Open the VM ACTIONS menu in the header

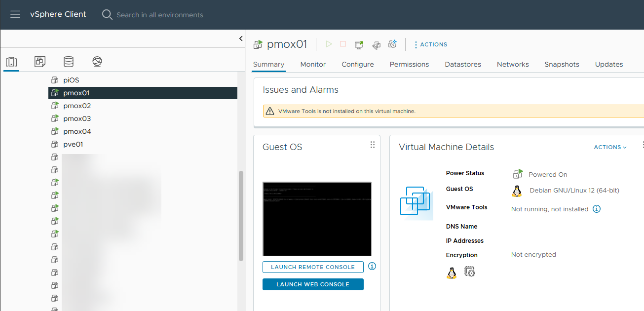[x=430, y=44]
